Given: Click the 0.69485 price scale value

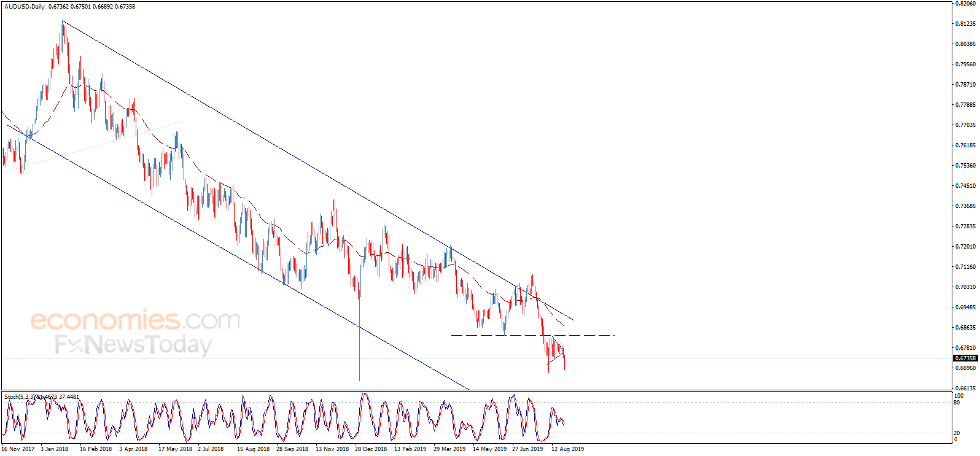Looking at the screenshot, I should click(965, 307).
